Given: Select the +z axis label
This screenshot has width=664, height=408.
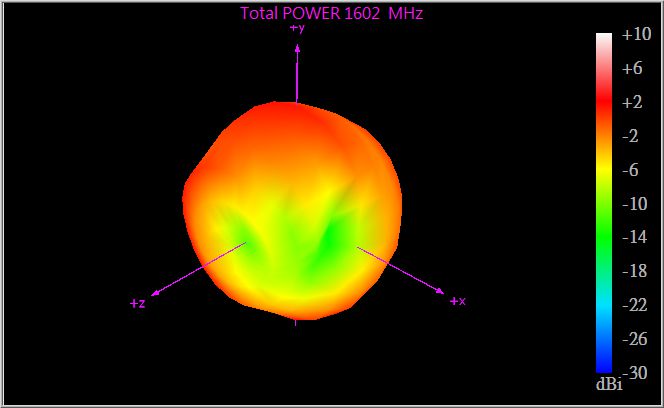Looking at the screenshot, I should (138, 303).
